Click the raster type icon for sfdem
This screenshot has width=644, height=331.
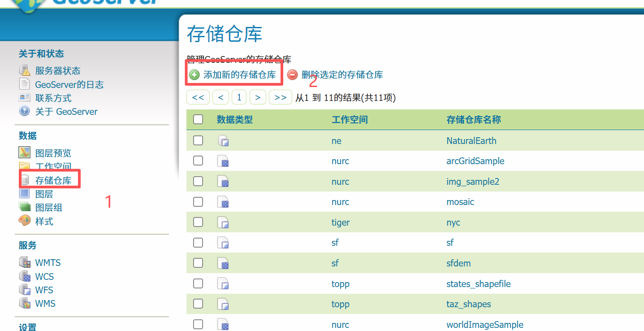tap(223, 263)
